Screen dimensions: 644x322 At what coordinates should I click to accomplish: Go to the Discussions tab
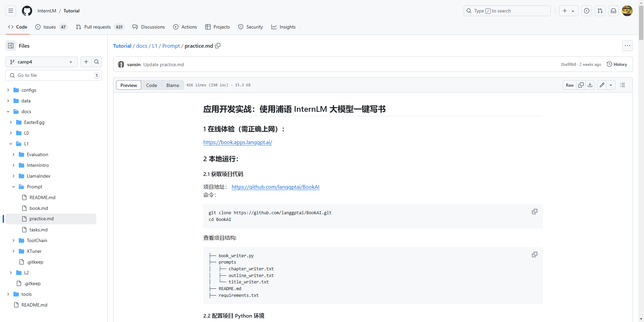149,27
